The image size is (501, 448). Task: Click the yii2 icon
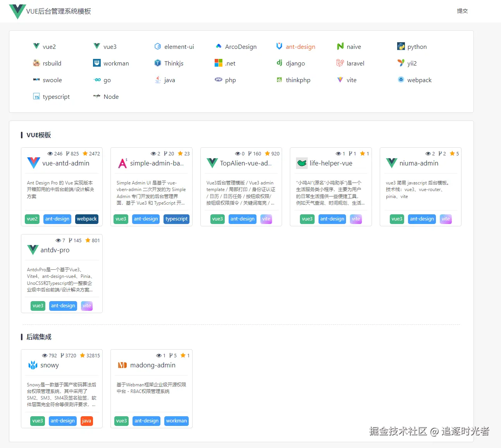(x=401, y=63)
